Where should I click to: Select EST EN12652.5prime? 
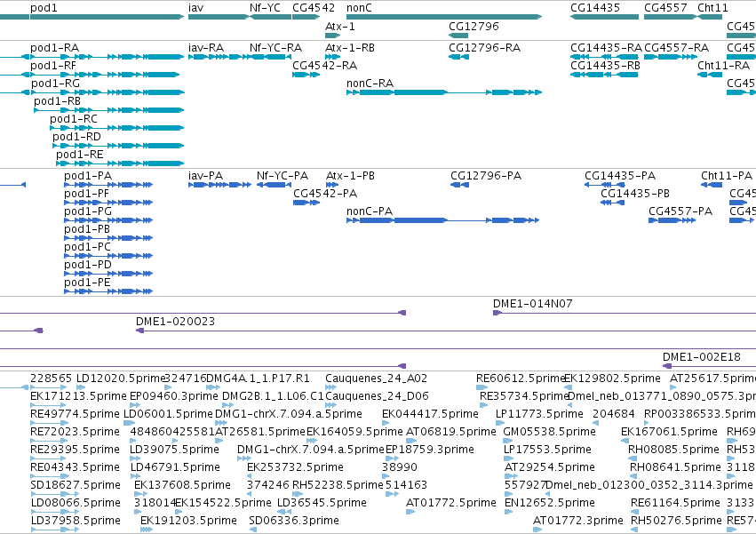coord(550,503)
